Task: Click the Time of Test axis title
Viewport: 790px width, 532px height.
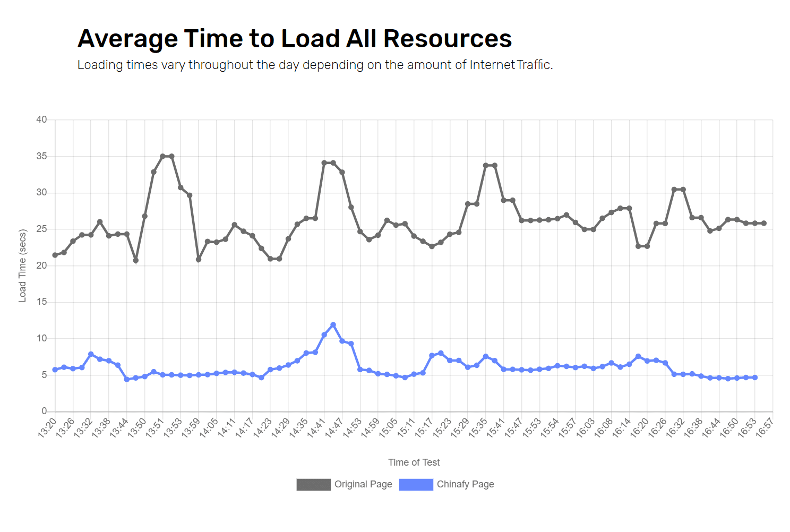Action: click(414, 462)
